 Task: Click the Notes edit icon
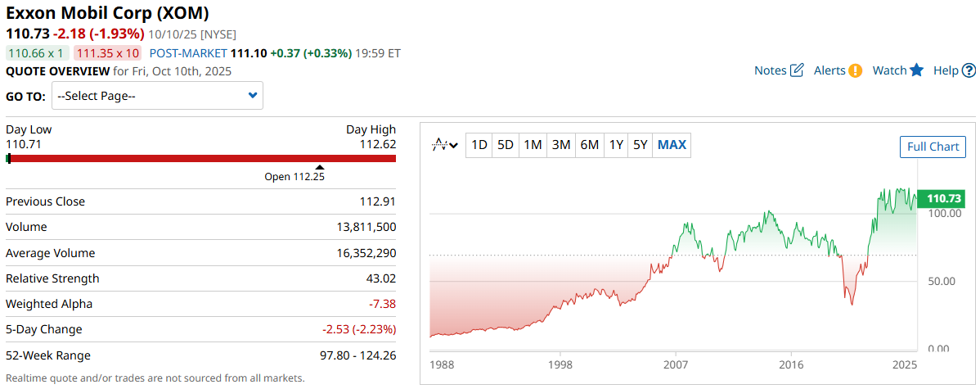pos(797,70)
